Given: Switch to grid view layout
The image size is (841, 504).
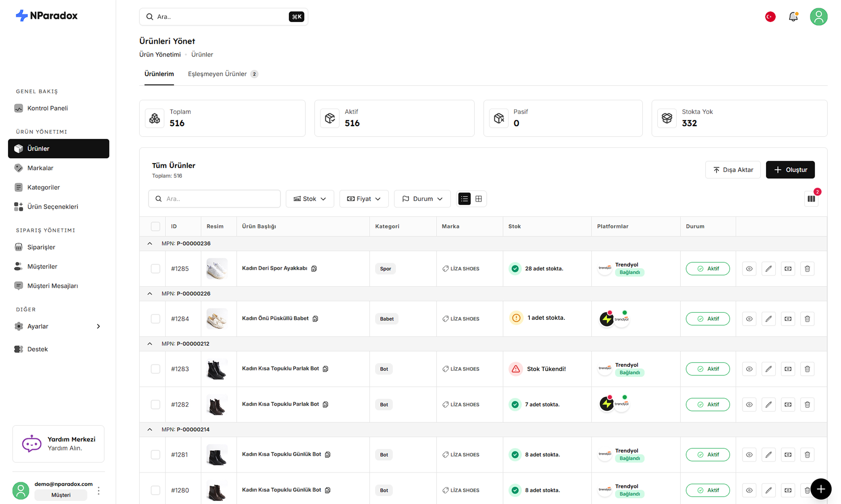Looking at the screenshot, I should click(x=478, y=199).
